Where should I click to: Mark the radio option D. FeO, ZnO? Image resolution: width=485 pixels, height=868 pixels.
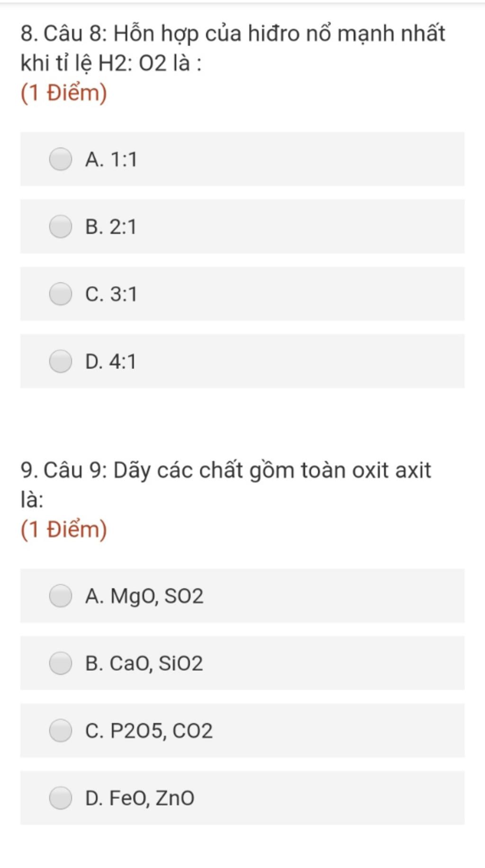(x=61, y=798)
